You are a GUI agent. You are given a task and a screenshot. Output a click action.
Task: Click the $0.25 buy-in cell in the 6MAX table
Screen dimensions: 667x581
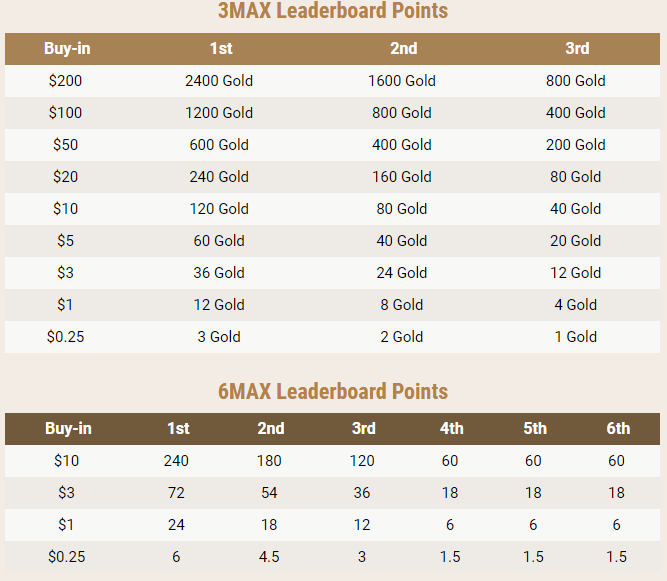(x=65, y=557)
